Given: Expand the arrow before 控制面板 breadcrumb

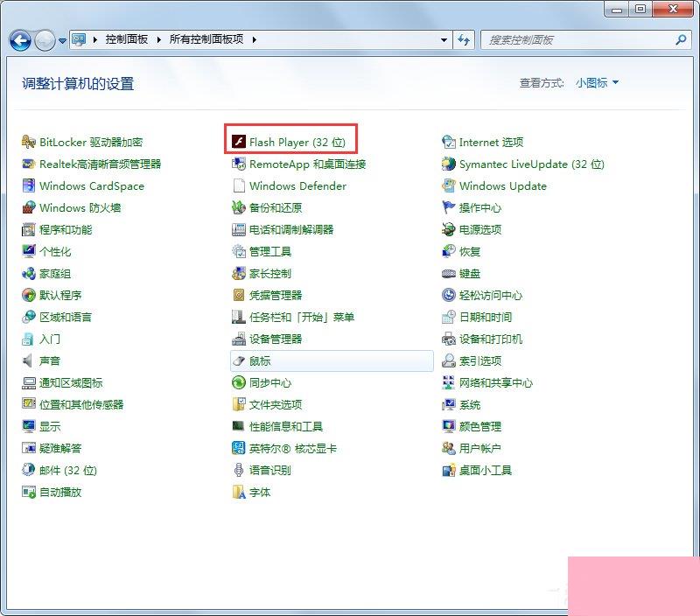Looking at the screenshot, I should (95, 39).
